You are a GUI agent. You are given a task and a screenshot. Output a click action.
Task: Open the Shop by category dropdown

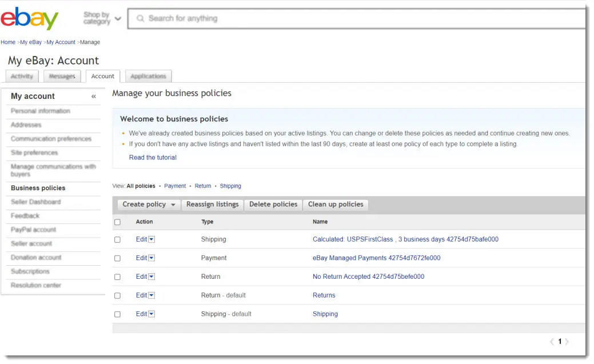pyautogui.click(x=102, y=18)
